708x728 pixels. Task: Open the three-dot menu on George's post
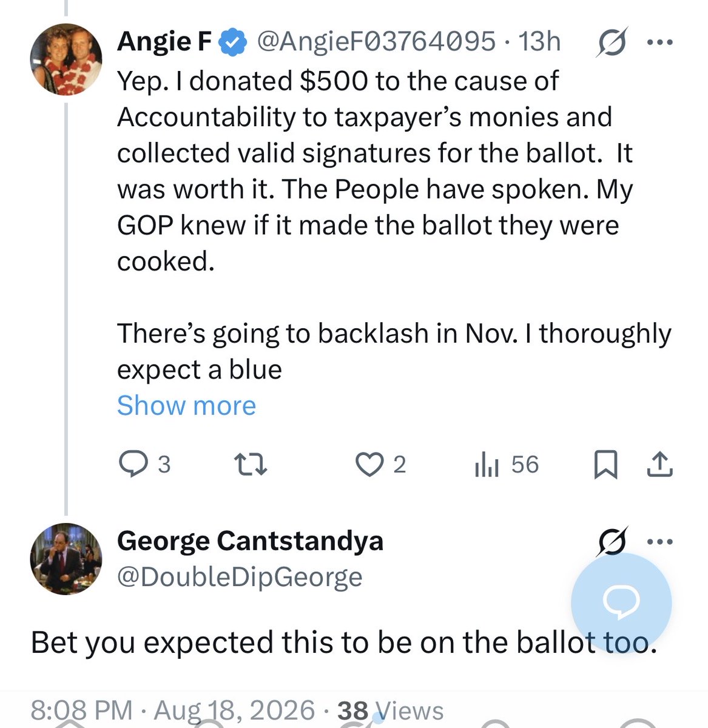(660, 541)
